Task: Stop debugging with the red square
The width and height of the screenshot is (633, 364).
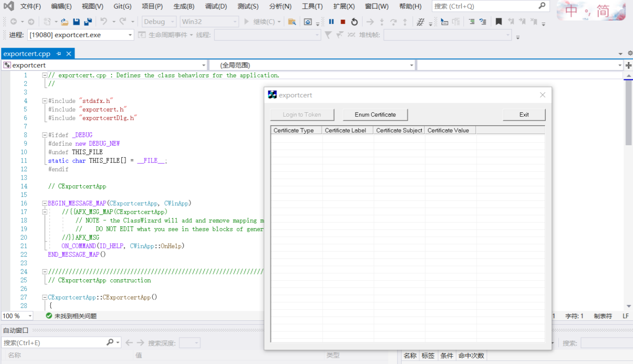Action: [x=343, y=21]
